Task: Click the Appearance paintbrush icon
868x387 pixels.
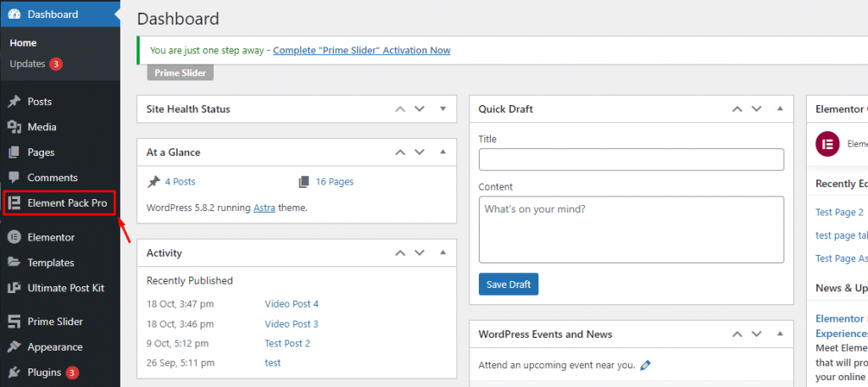Action: click(14, 347)
